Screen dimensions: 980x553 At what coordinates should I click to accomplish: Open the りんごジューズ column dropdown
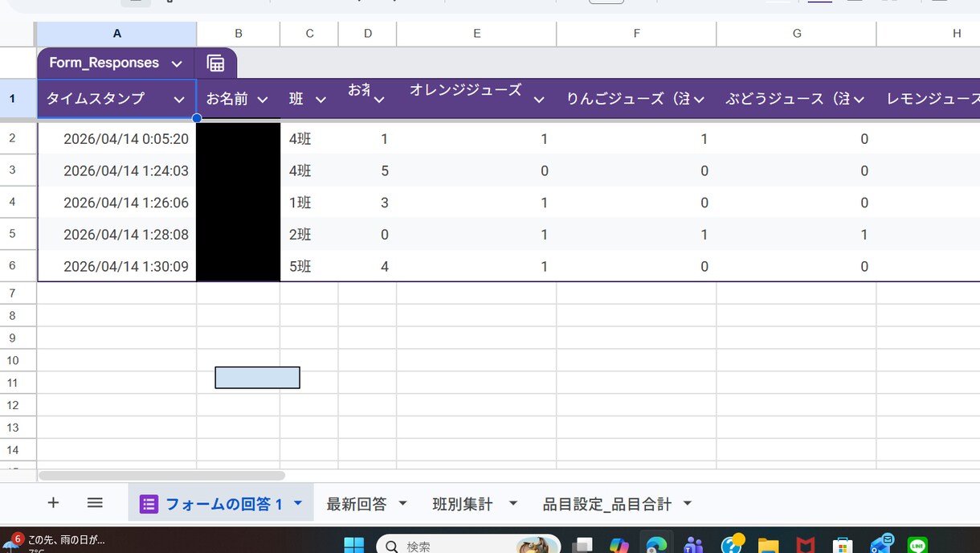coord(699,100)
